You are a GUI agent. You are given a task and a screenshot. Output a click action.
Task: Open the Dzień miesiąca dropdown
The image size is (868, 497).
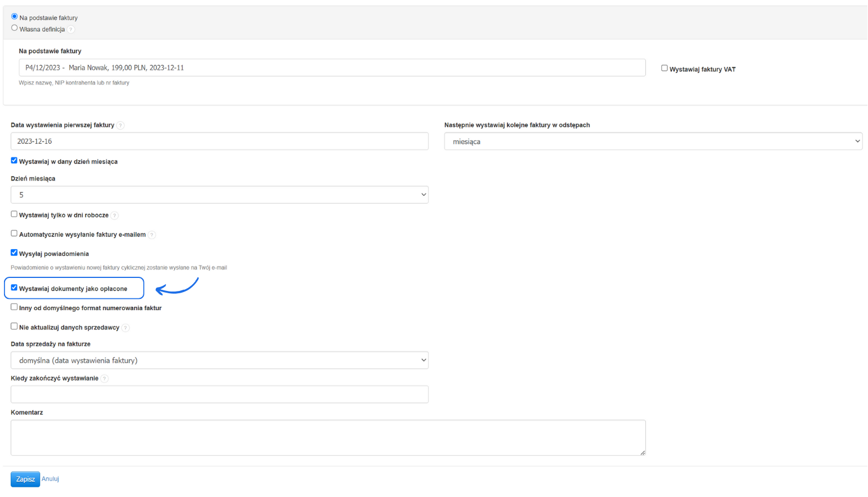(219, 195)
